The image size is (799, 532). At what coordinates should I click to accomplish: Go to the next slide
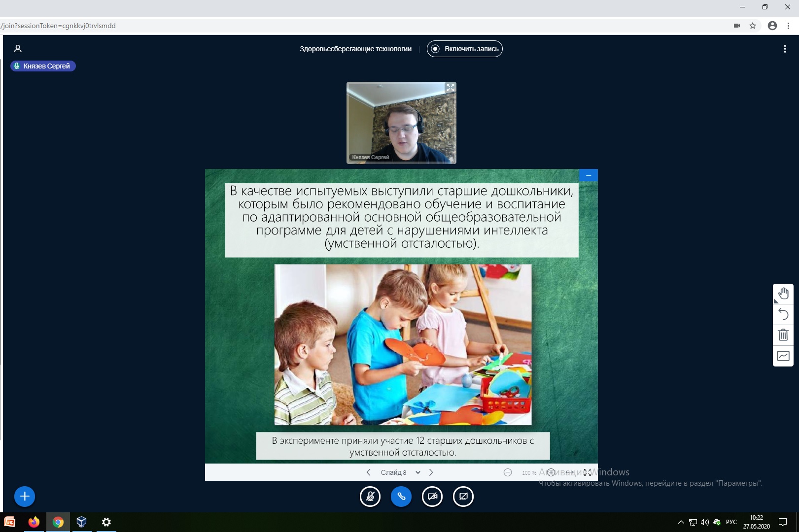tap(431, 472)
